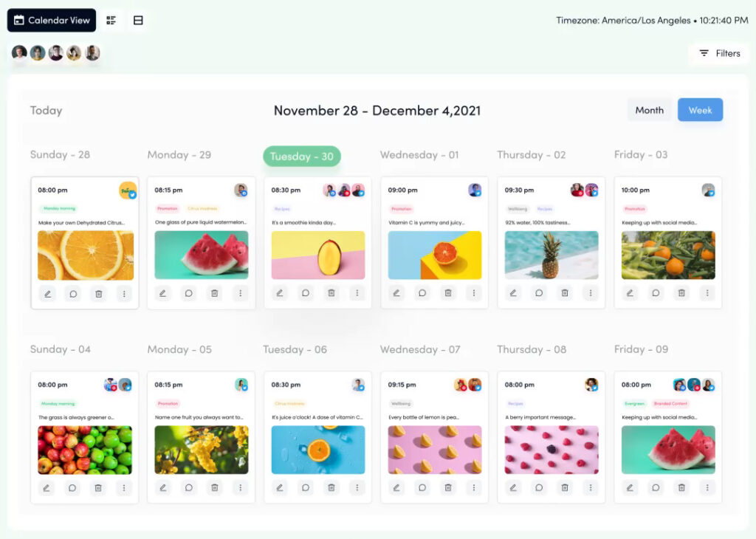Click the Wednesday - 07 column header
Viewport: 756px width, 539px height.
[x=420, y=349]
